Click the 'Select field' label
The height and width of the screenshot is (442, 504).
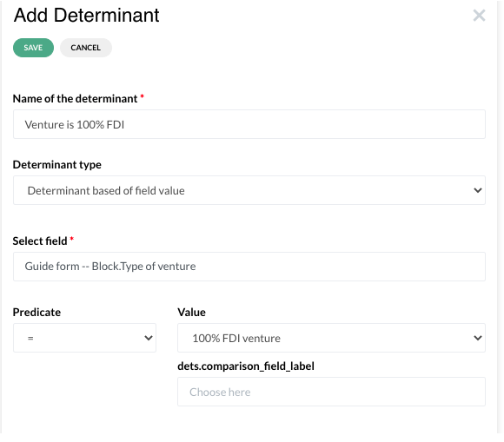pos(40,241)
